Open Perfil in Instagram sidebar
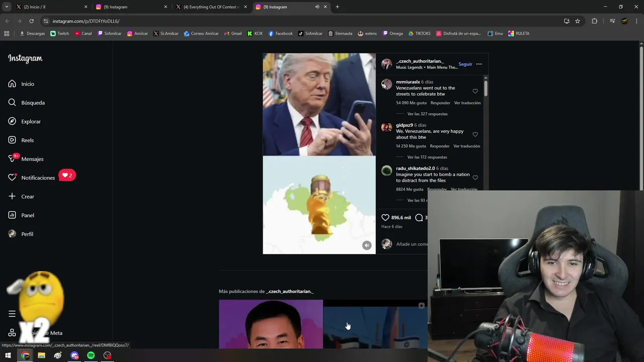644x362 pixels. 21,234
